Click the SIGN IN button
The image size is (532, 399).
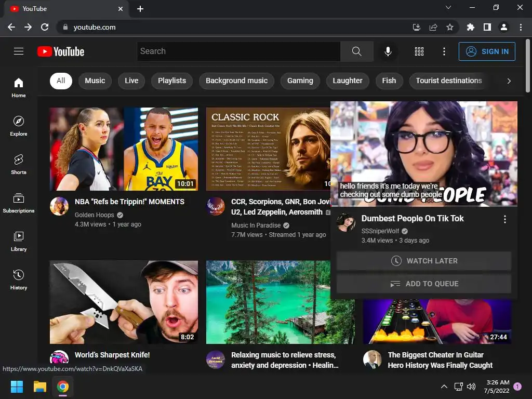pos(487,51)
